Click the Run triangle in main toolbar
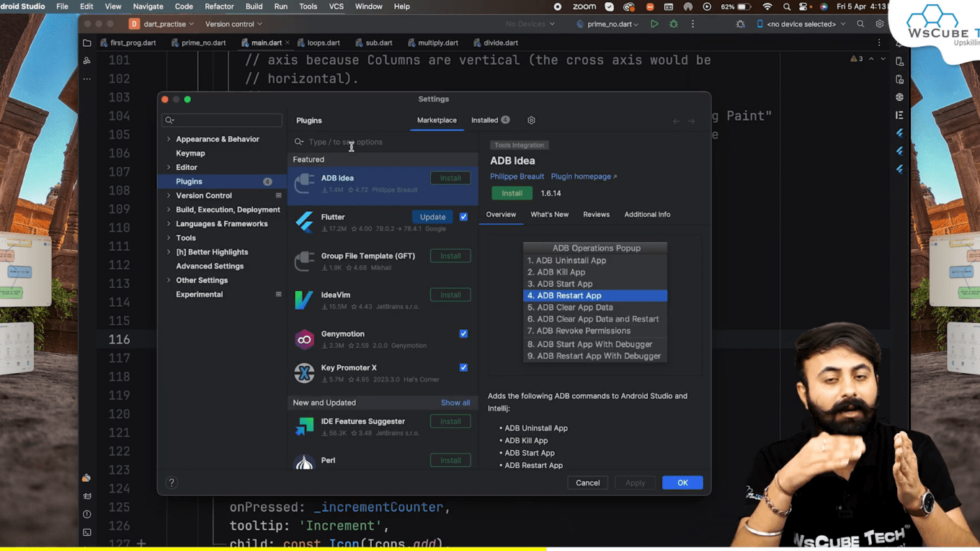Image resolution: width=980 pixels, height=551 pixels. (x=654, y=24)
